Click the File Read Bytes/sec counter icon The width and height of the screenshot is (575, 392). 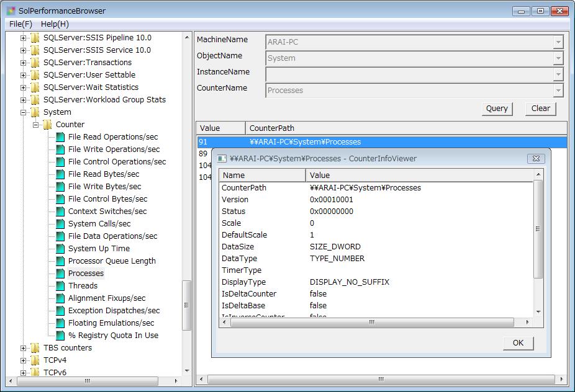coord(60,174)
